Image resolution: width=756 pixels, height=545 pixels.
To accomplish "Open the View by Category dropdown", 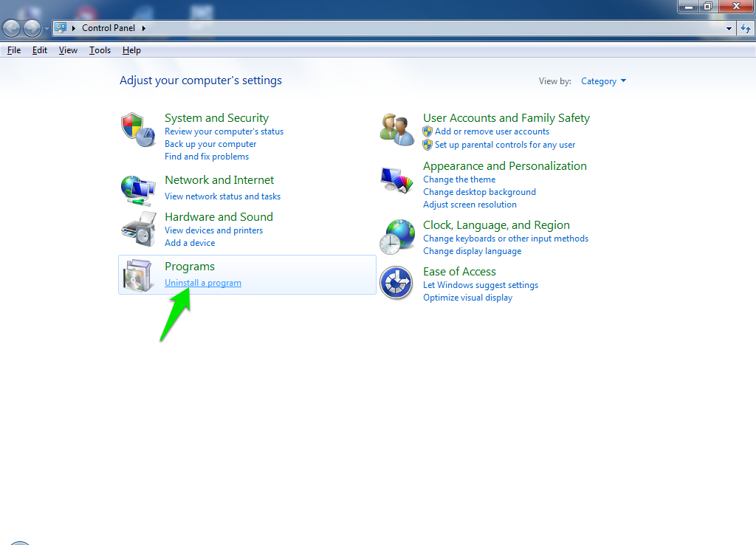I will tap(604, 81).
